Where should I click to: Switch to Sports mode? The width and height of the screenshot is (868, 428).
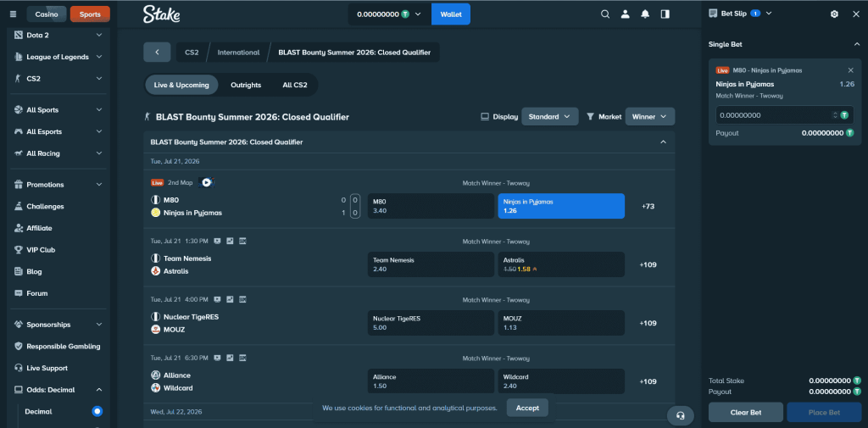[90, 14]
